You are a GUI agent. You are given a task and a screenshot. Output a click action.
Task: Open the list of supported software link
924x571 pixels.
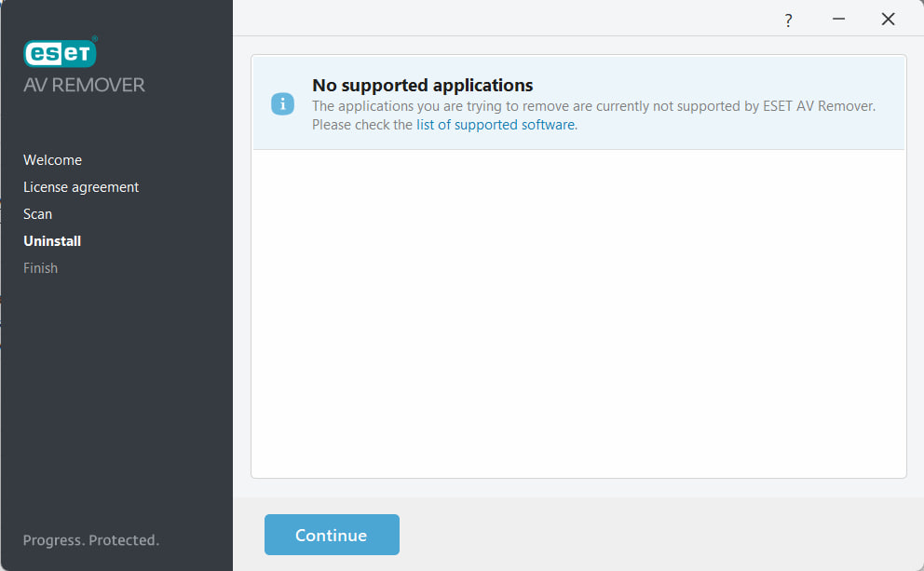[x=496, y=125]
